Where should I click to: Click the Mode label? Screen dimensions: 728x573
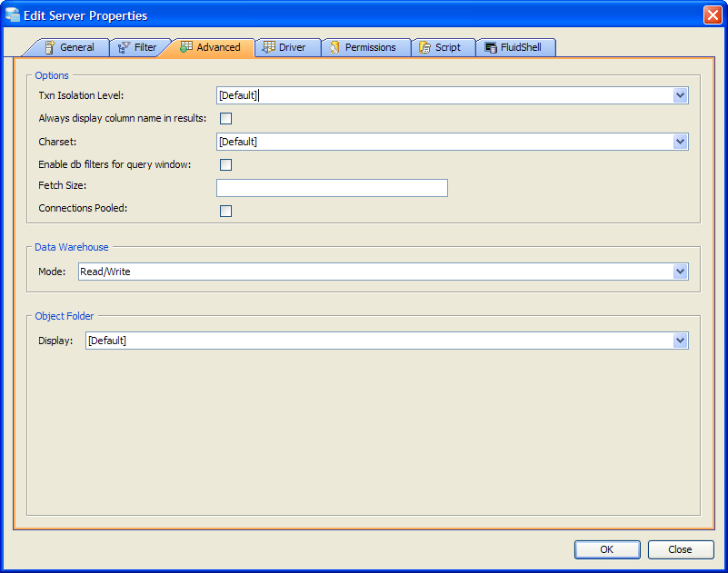click(52, 272)
